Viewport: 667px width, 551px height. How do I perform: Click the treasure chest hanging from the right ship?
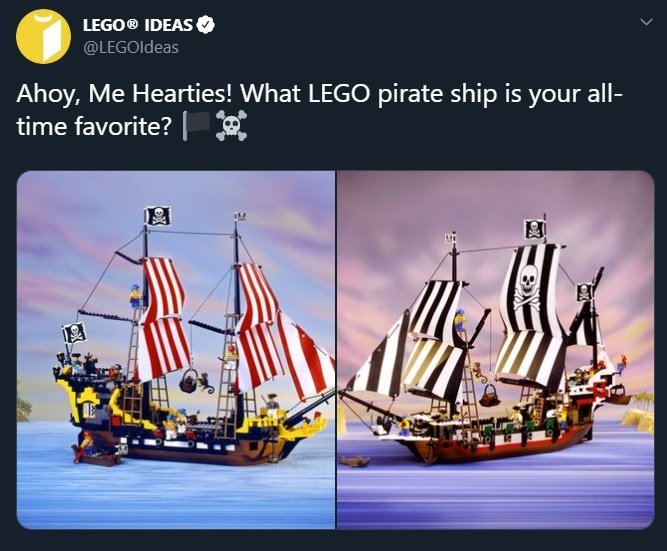pos(489,397)
